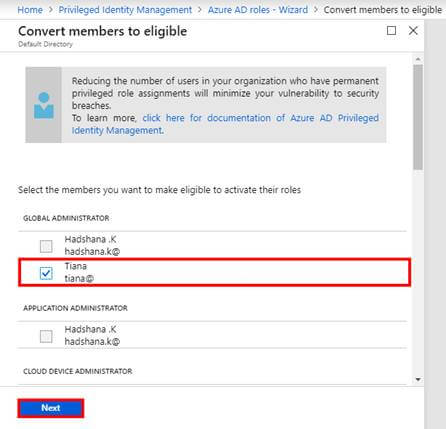Screen dimensions: 446x429
Task: Click the scrollbar up arrow
Action: click(x=418, y=59)
